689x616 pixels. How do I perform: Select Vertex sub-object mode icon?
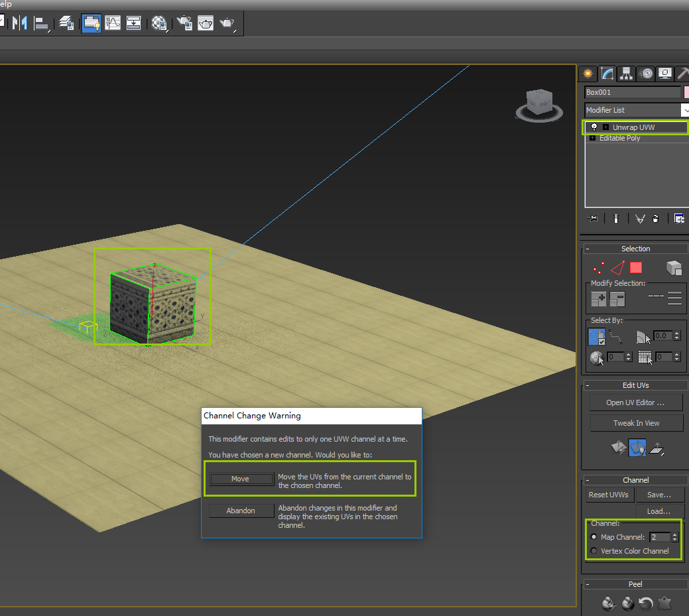click(x=599, y=268)
